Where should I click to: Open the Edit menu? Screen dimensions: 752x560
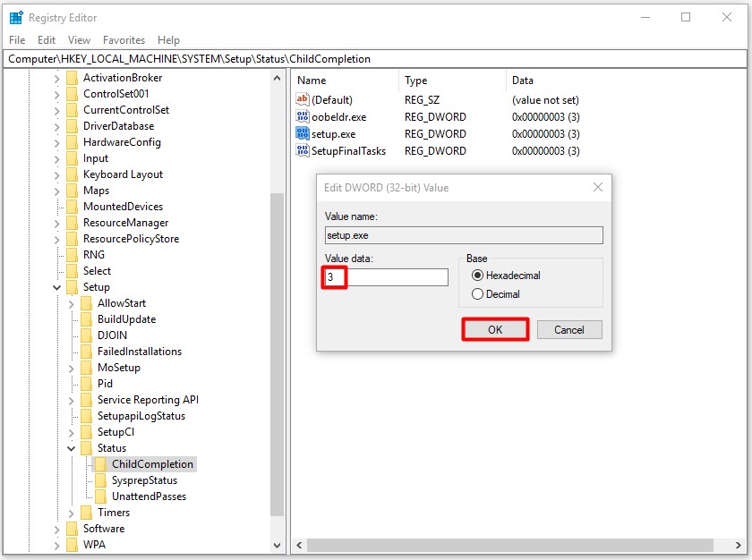coord(47,40)
